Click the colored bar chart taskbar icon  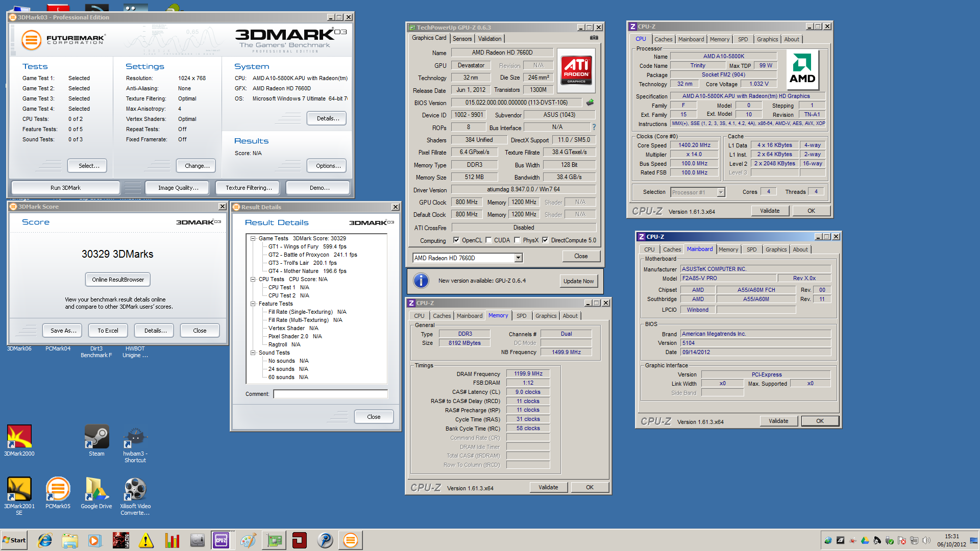click(x=172, y=540)
